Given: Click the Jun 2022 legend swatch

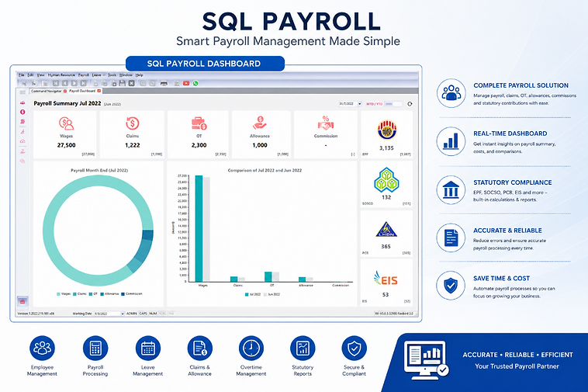Looking at the screenshot, I should point(265,294).
